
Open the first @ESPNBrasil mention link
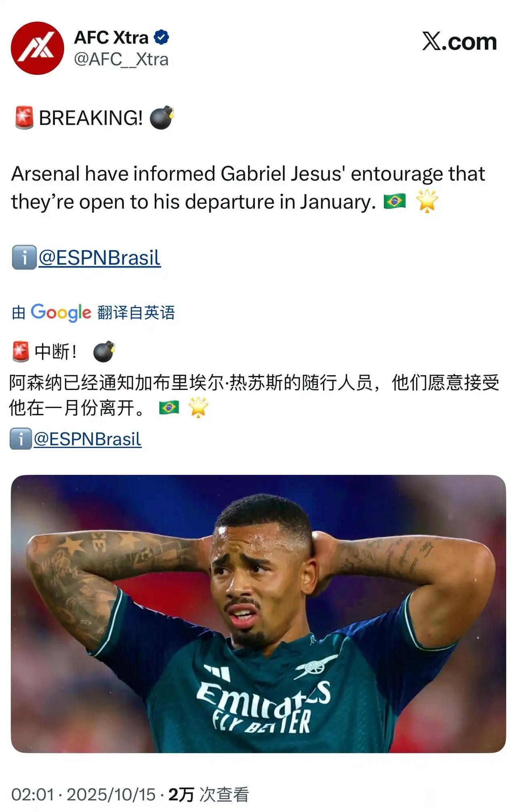click(99, 257)
